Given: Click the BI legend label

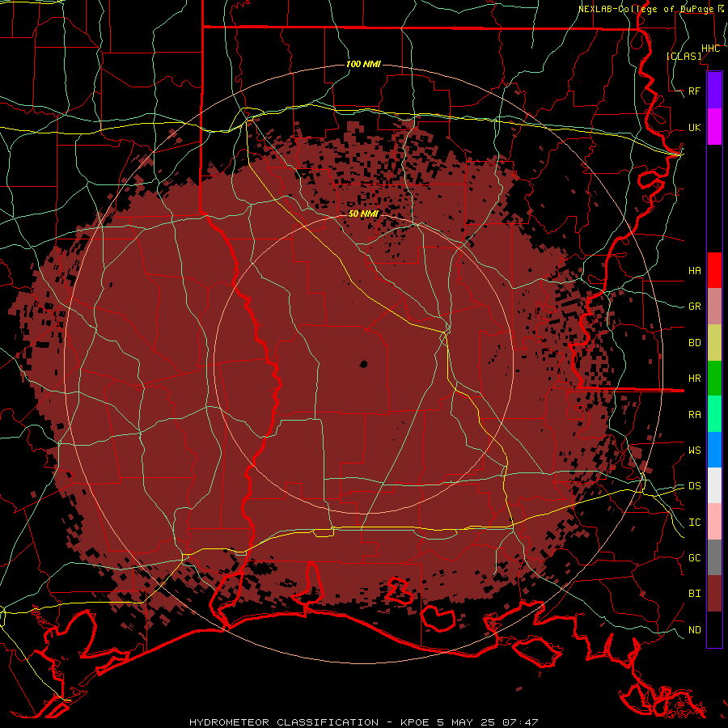Looking at the screenshot, I should [694, 594].
